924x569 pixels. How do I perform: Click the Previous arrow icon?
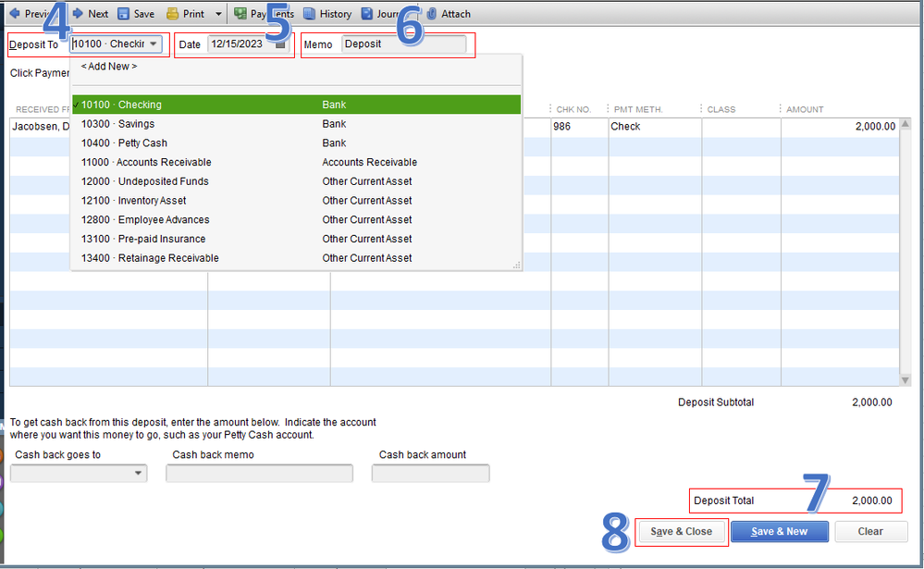[15, 14]
